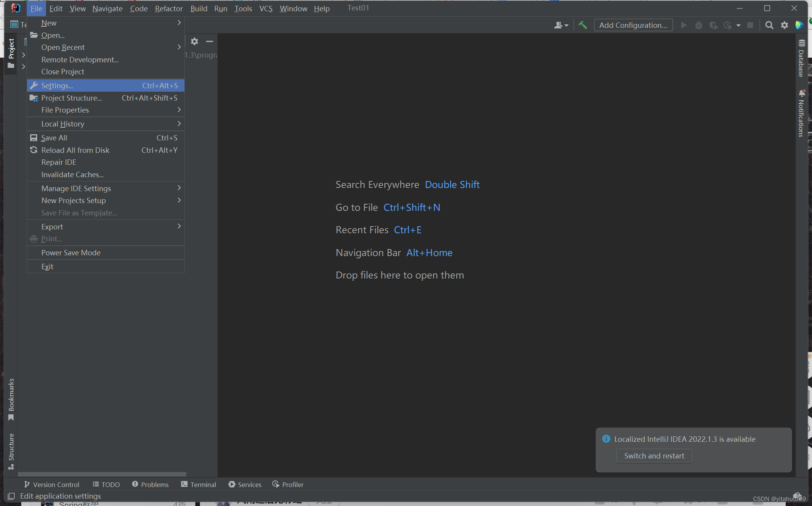The height and width of the screenshot is (506, 812).
Task: Hide the Project panel with minus icon
Action: pos(210,41)
